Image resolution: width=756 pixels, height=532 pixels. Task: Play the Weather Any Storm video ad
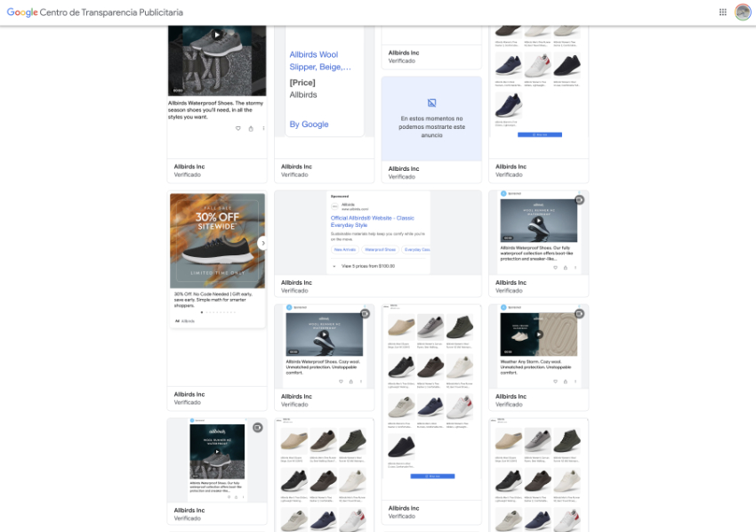point(539,335)
